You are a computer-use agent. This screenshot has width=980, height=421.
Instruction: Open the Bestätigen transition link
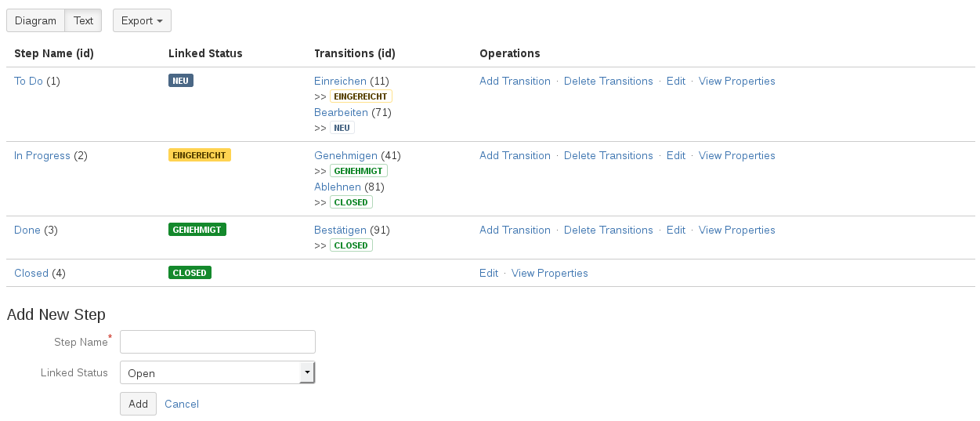[341, 230]
